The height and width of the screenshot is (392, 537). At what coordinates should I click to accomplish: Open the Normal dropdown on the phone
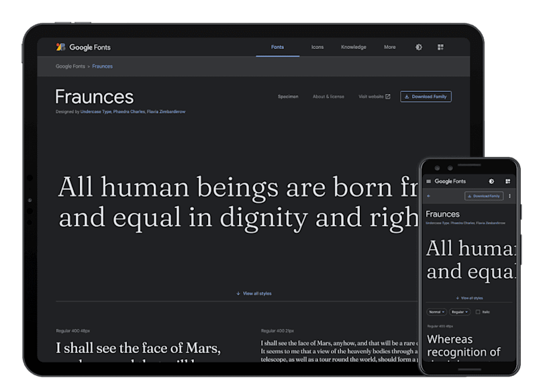pos(437,312)
